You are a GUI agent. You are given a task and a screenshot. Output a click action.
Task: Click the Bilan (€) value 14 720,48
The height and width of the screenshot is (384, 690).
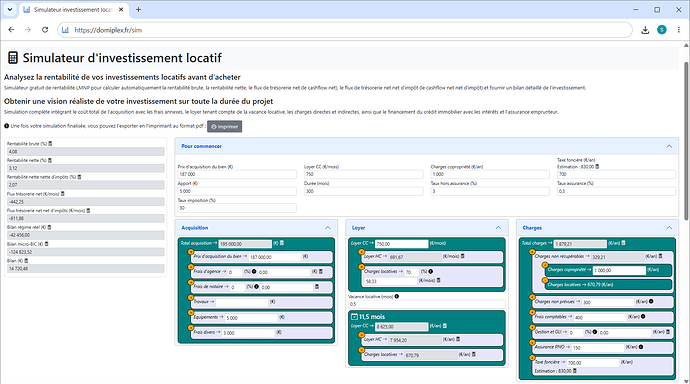(x=86, y=268)
